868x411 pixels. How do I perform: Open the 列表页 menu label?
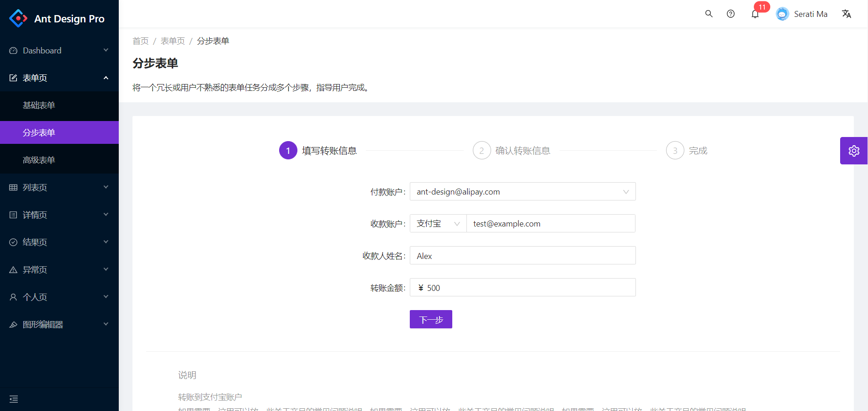[x=35, y=188]
